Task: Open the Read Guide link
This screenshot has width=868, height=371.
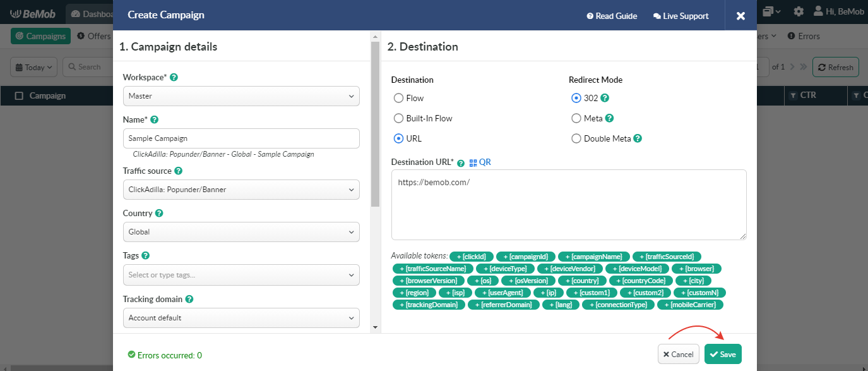Action: 612,16
